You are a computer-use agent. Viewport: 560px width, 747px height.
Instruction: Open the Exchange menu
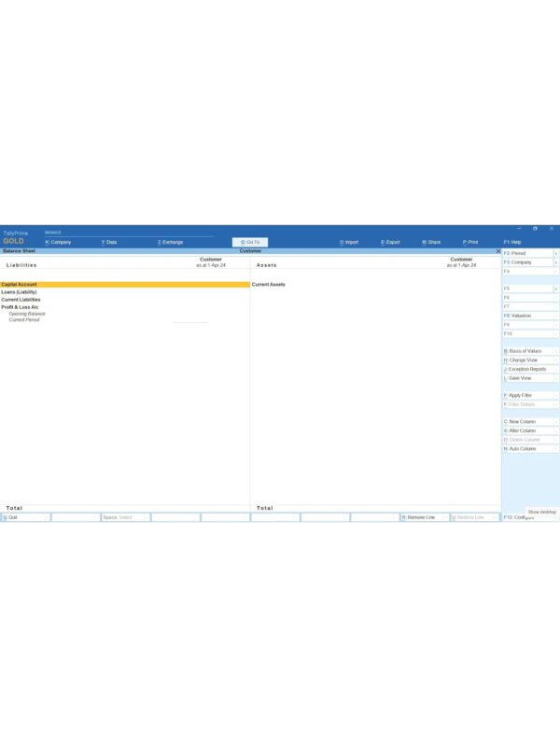coord(170,242)
